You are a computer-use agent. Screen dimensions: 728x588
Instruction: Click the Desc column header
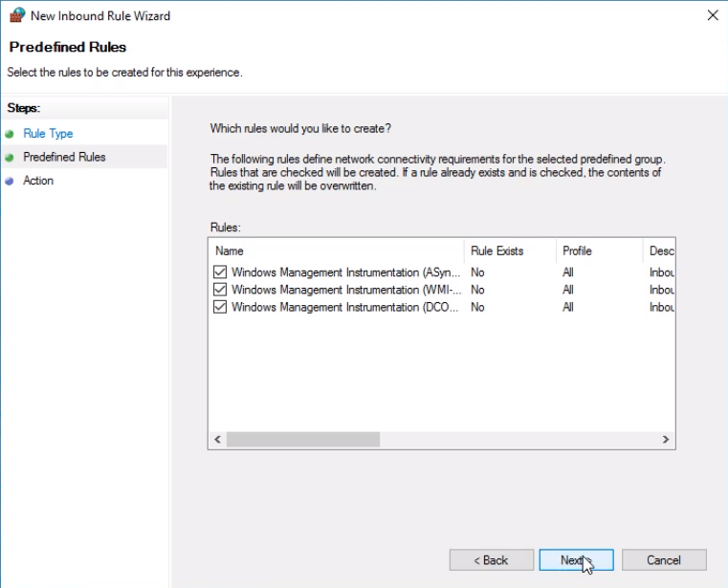pos(659,251)
